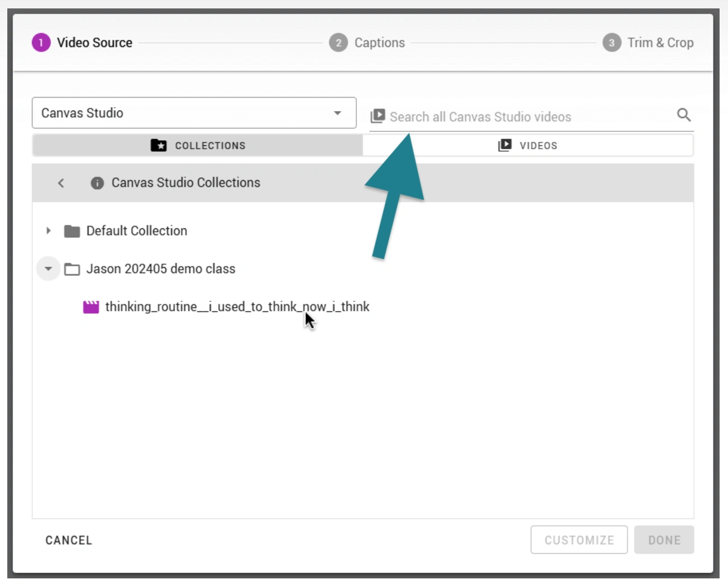Select the thinking_routine__i_used_to_think_now_i_think video
Image resolution: width=728 pixels, height=584 pixels.
(237, 307)
